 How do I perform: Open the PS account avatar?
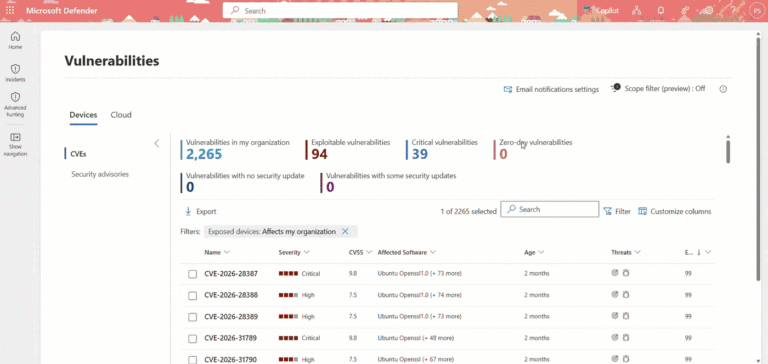(756, 10)
